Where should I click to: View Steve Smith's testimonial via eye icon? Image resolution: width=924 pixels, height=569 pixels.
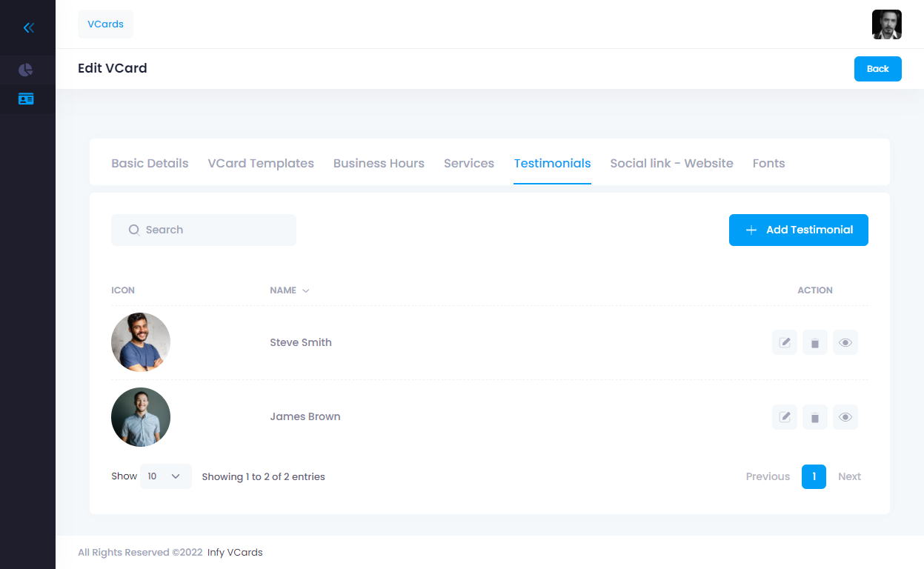pyautogui.click(x=845, y=342)
